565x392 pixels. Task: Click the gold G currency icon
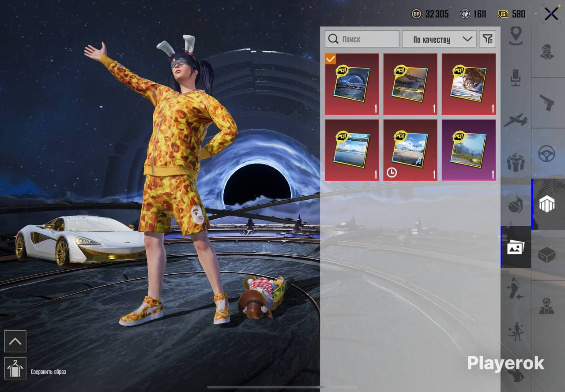[503, 14]
